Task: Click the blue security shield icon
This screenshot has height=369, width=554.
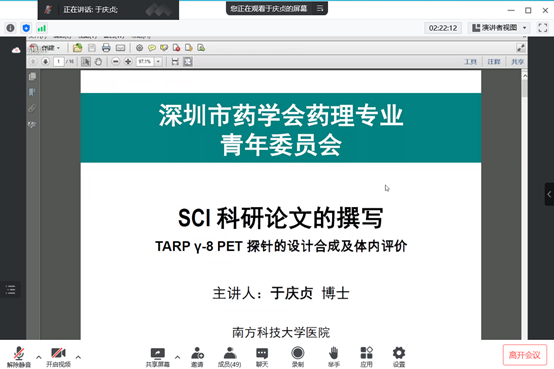Action: pyautogui.click(x=26, y=28)
